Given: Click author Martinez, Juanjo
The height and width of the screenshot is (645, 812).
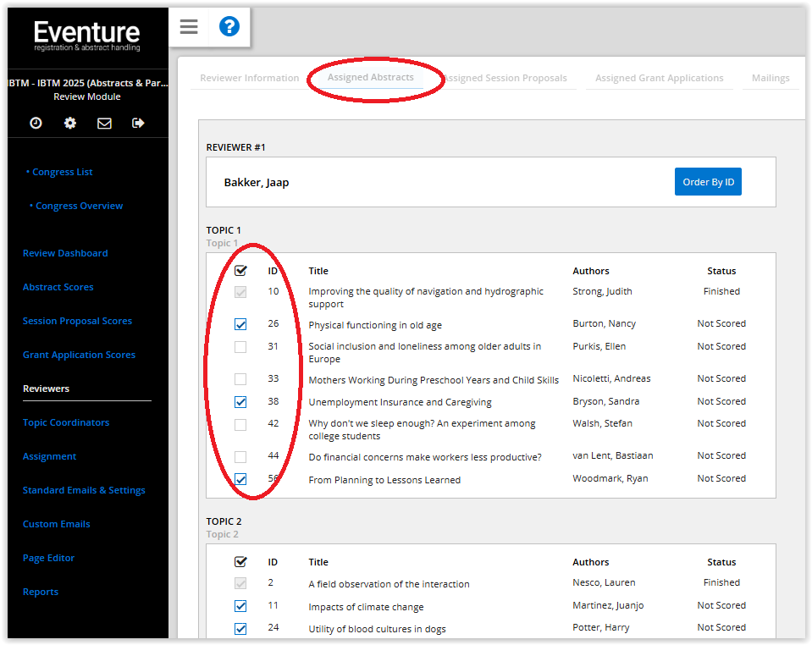Looking at the screenshot, I should point(608,605).
